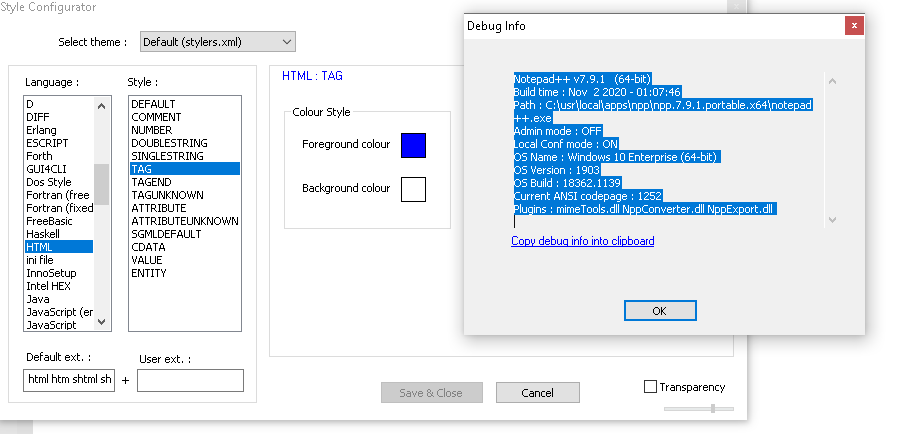Viewport: 901px width, 434px height.
Task: Click the Language list scrollbar thumb
Action: click(102, 184)
